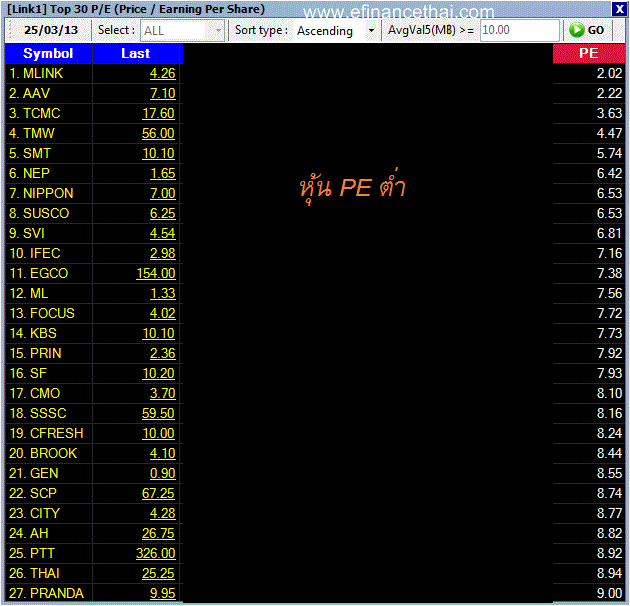The height and width of the screenshot is (606, 630).
Task: Sort by the Symbol column header
Action: point(48,53)
